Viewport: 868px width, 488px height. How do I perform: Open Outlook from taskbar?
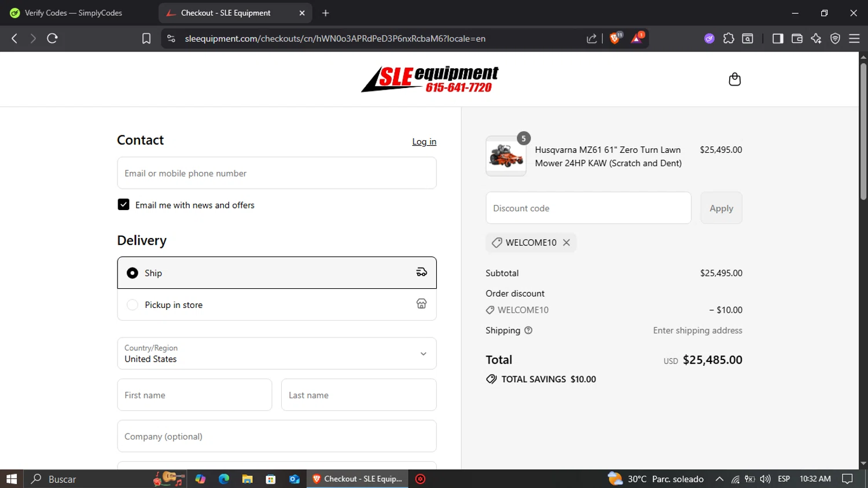pos(294,479)
